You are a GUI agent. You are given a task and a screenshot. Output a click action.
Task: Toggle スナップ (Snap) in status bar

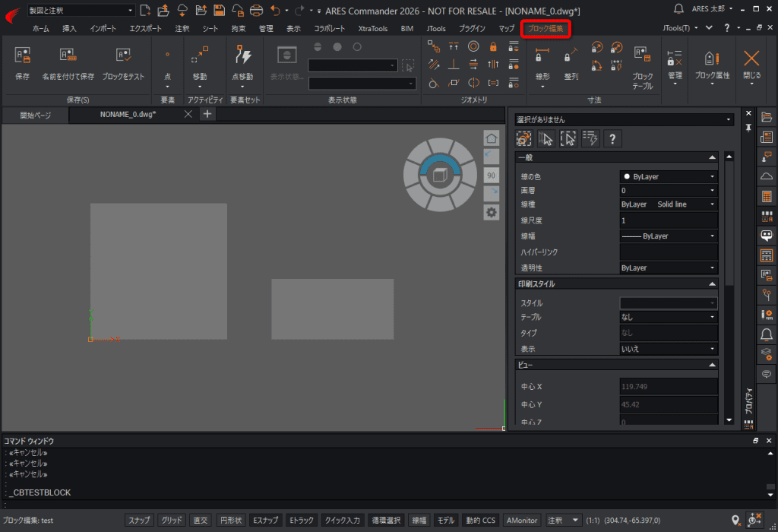pos(139,521)
